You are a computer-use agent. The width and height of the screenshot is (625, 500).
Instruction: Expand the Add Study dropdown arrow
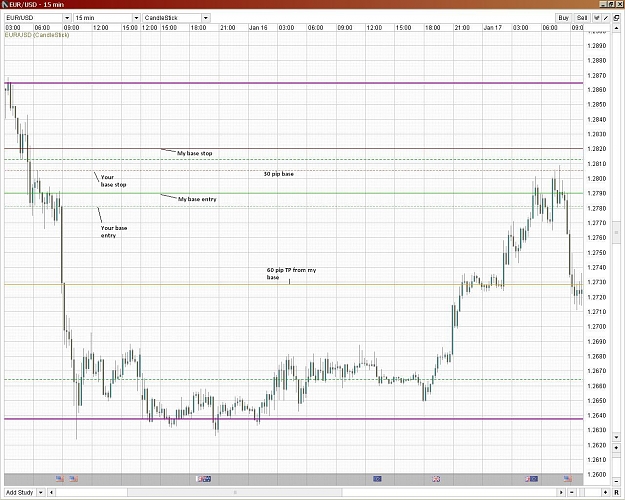tap(41, 492)
